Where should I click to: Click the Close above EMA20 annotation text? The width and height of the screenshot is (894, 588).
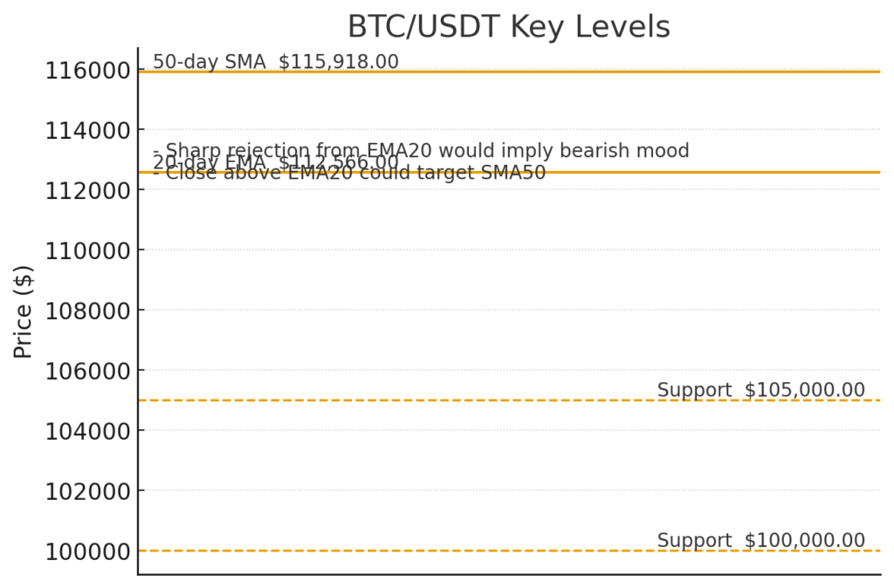pos(349,172)
